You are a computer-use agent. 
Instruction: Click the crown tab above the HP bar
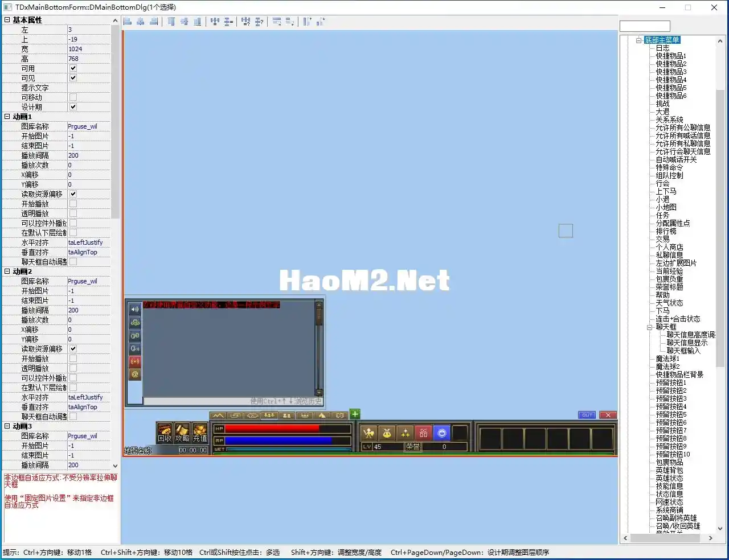305,415
